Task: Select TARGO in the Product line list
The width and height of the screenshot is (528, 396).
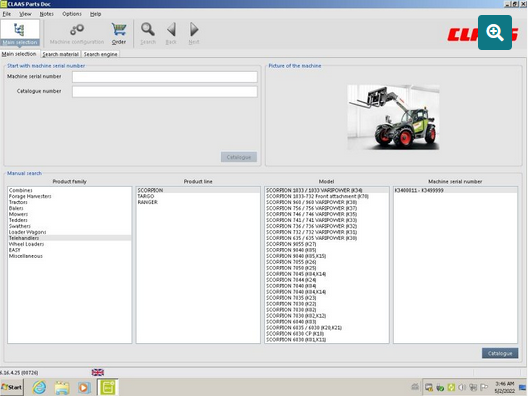Action: click(x=146, y=196)
